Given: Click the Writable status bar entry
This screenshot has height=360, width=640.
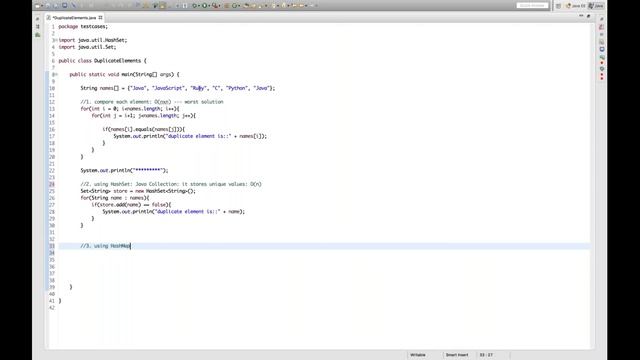Looking at the screenshot, I should pos(418,355).
